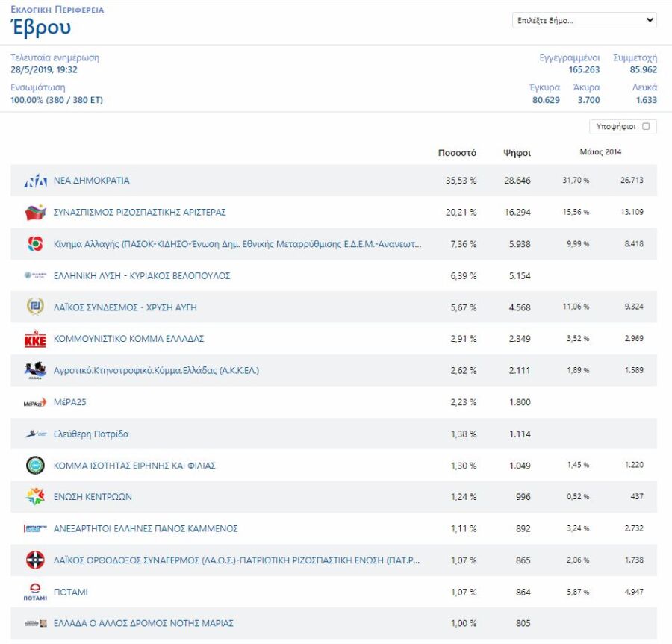Click the ΠΟΤΑΜΙ party logo

[x=35, y=592]
